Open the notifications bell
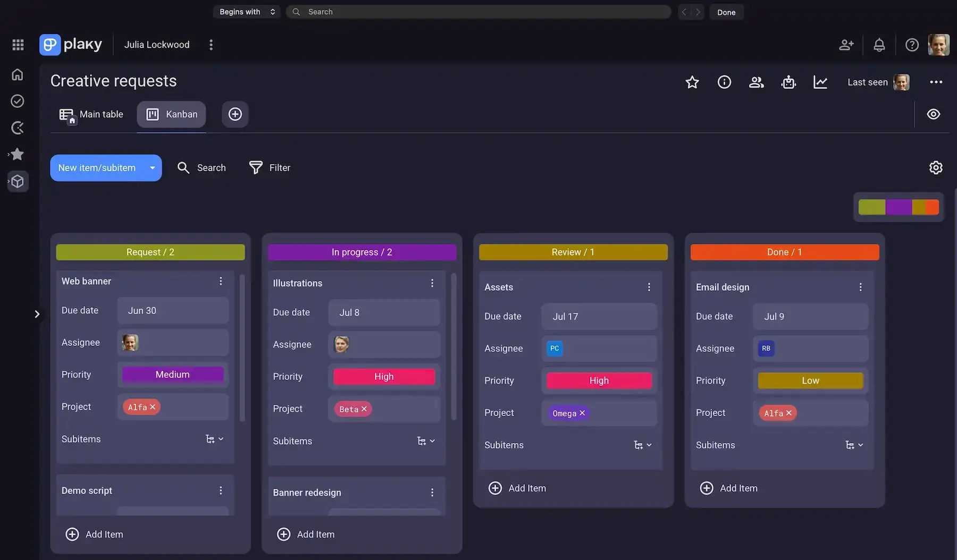This screenshot has height=560, width=957. coord(879,45)
